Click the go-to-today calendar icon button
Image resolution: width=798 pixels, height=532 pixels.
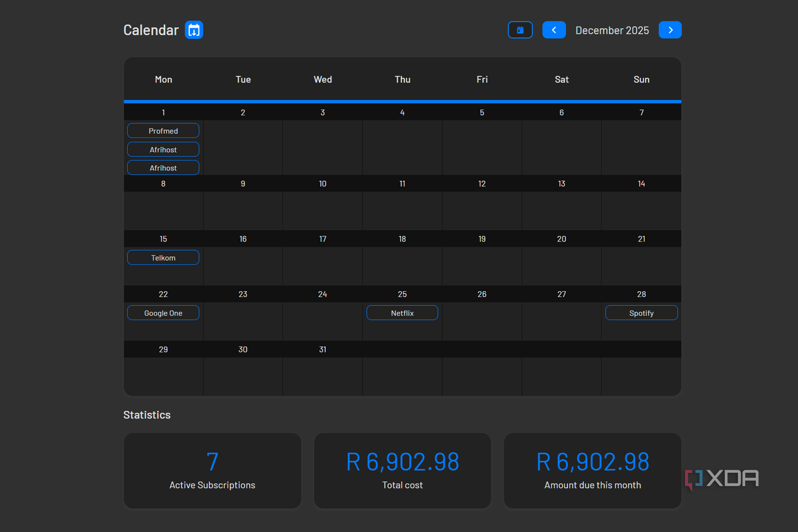[x=520, y=30]
